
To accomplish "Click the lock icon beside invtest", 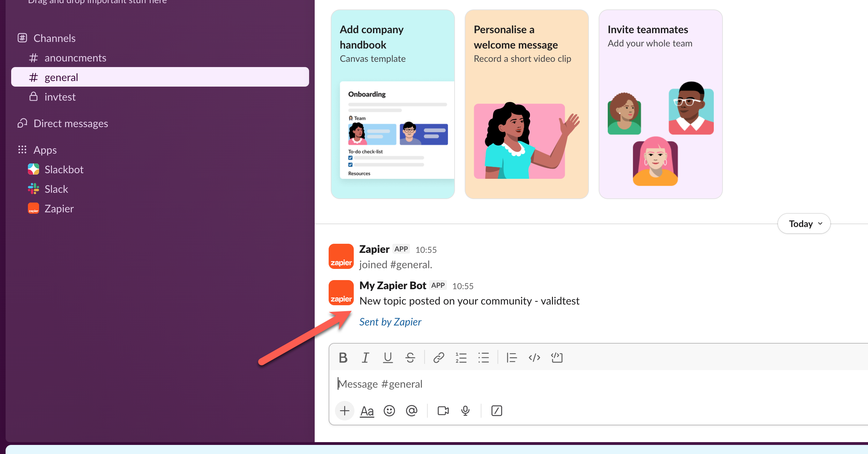I will click(33, 96).
